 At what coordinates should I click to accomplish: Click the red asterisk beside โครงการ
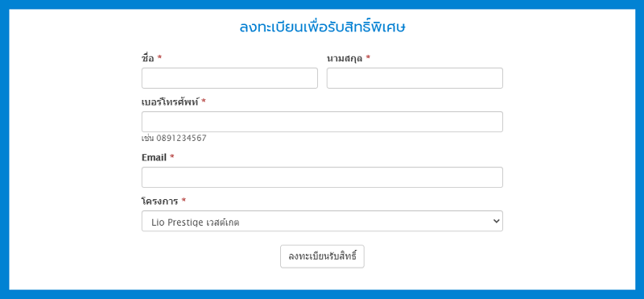click(184, 201)
